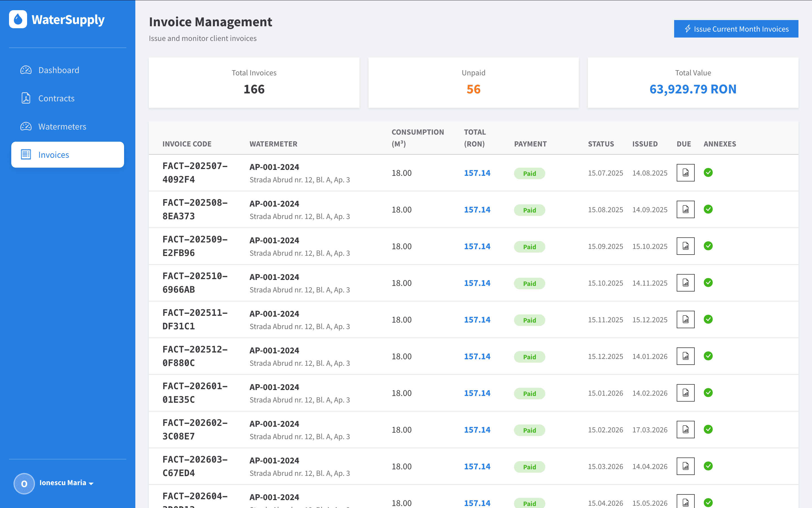Click the STATUS column header
Viewport: 812px width, 508px height.
[x=601, y=144]
